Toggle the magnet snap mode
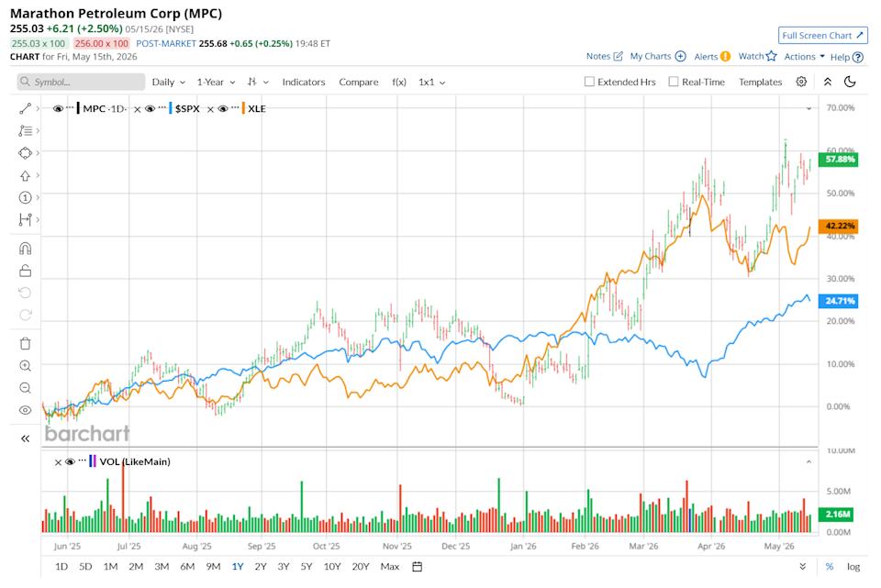The height and width of the screenshot is (588, 881). [x=26, y=249]
